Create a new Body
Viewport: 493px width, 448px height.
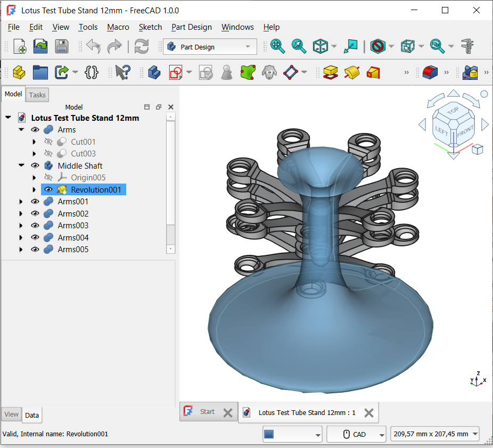coord(154,72)
